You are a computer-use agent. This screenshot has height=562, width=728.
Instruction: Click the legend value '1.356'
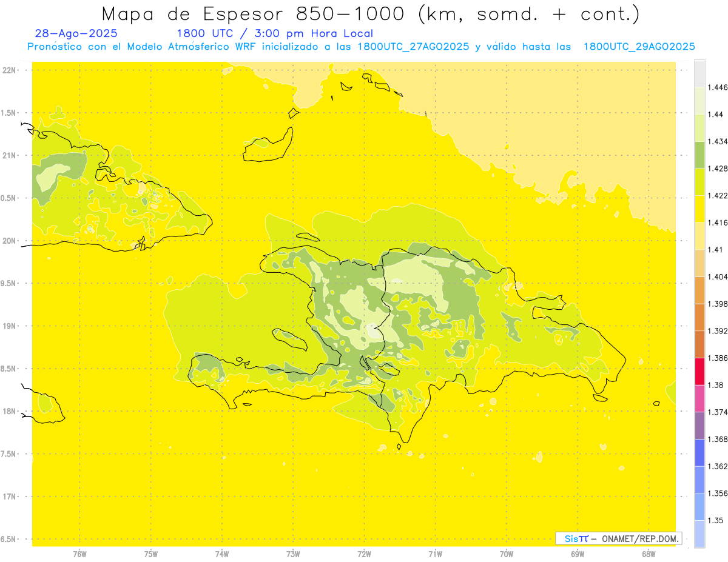coord(716,493)
